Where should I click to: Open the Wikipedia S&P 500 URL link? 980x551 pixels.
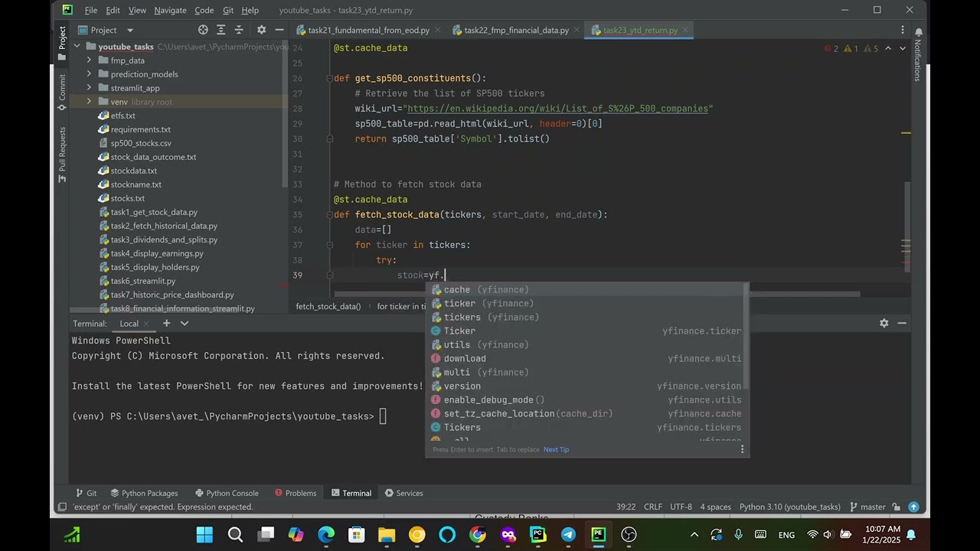pos(557,109)
